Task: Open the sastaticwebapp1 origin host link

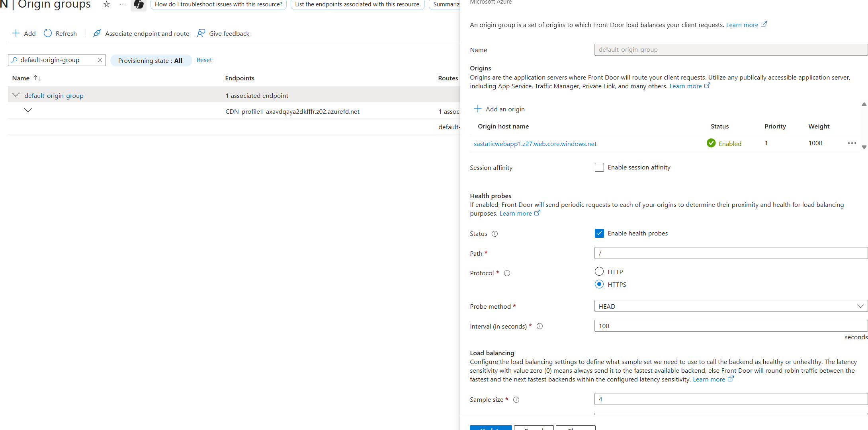Action: [x=535, y=144]
